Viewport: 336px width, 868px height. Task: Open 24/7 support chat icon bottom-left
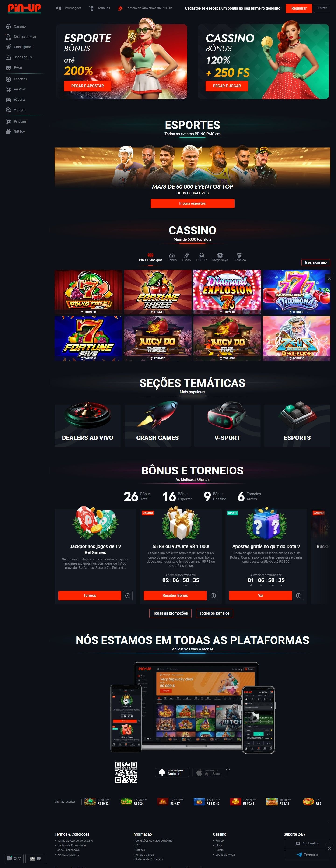[14, 858]
